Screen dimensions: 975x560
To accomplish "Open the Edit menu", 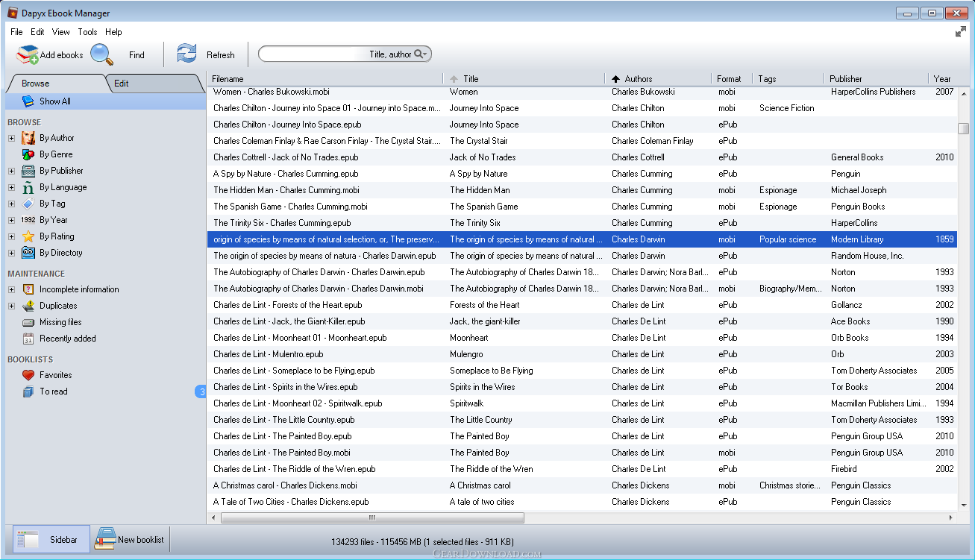I will tap(37, 32).
